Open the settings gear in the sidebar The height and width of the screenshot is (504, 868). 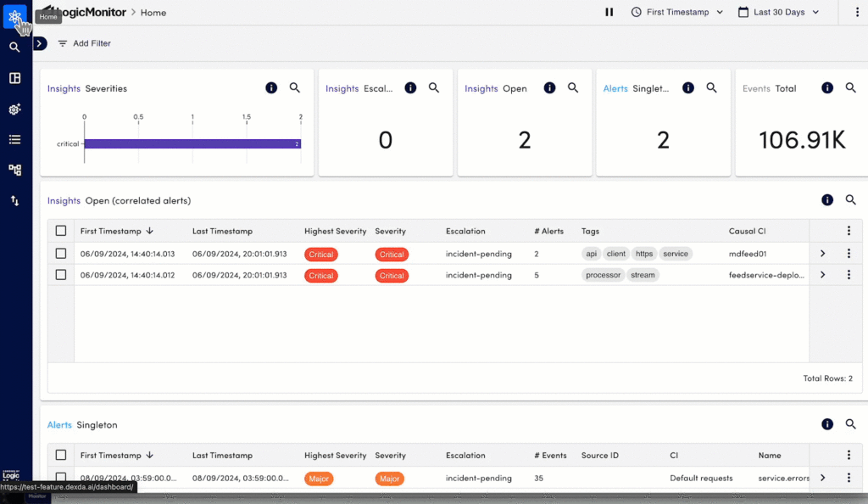point(15,109)
